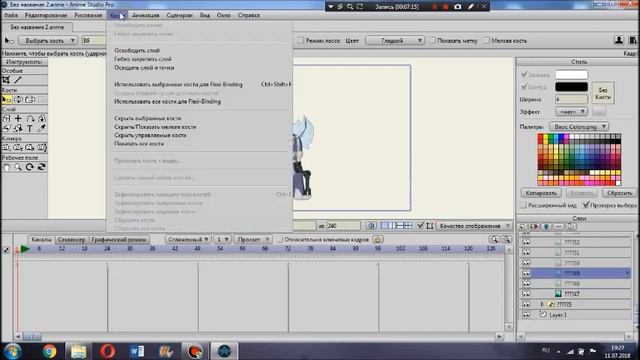Image resolution: width=640 pixels, height=360 pixels.
Task: Select the Track Camera tool
Action: pos(6,147)
